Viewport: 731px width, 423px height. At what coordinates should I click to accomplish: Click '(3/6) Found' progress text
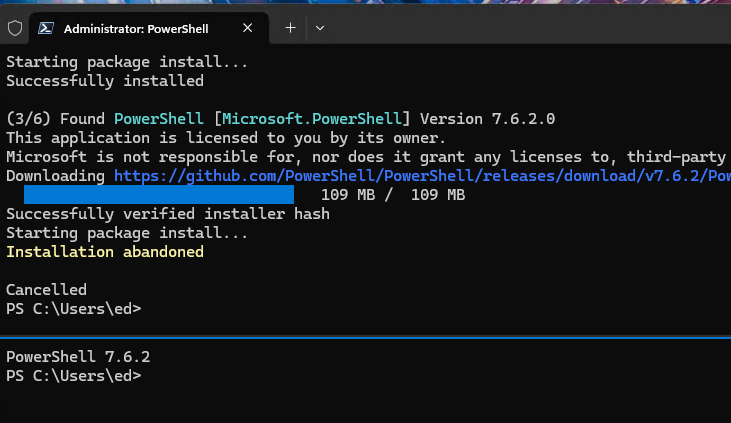pyautogui.click(x=55, y=118)
